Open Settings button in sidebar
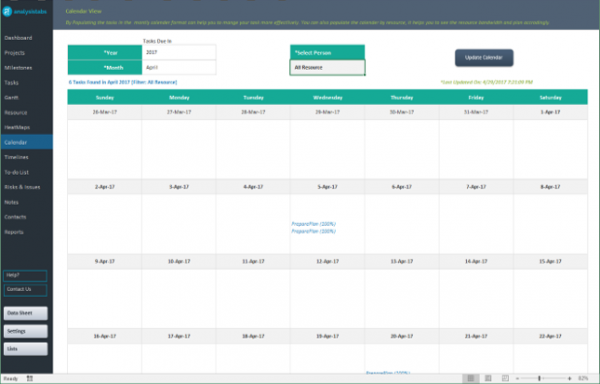Image resolution: width=600 pixels, height=384 pixels. (x=26, y=331)
